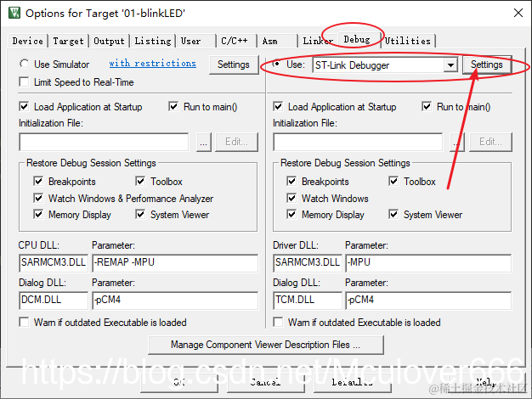Screen dimensions: 532x399
Task: Click the simulator Settings button
Action: [x=234, y=65]
